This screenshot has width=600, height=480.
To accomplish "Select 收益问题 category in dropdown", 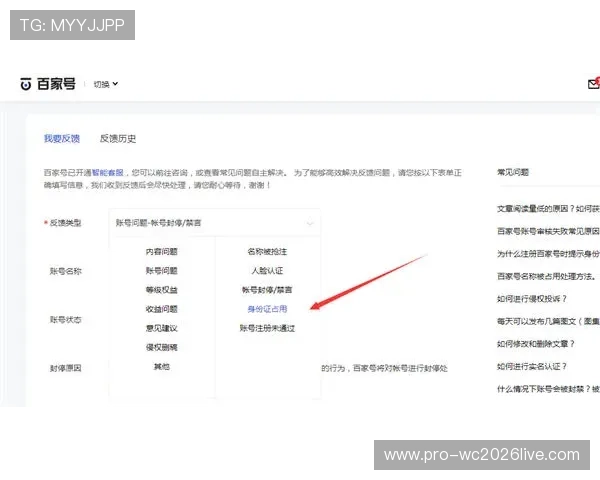I will 161,309.
